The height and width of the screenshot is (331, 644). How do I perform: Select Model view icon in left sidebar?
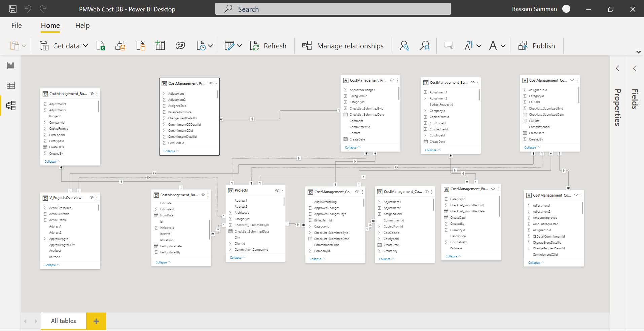[11, 106]
